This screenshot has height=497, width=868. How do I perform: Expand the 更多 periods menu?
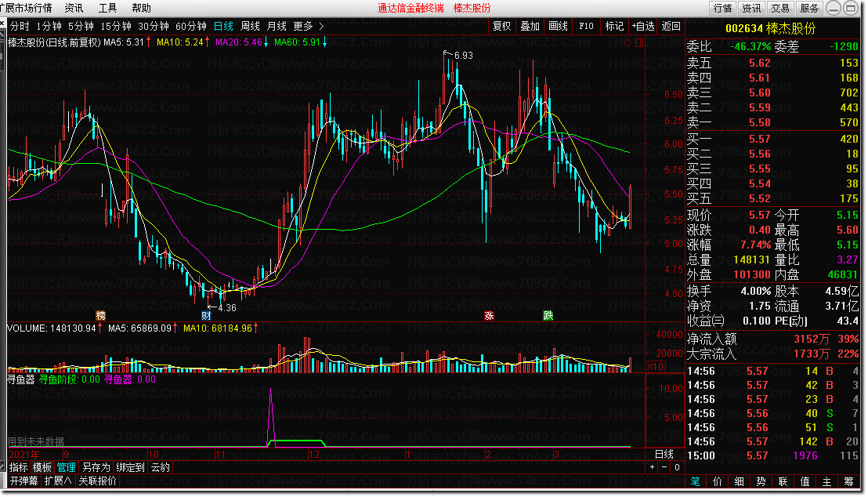coord(303,26)
